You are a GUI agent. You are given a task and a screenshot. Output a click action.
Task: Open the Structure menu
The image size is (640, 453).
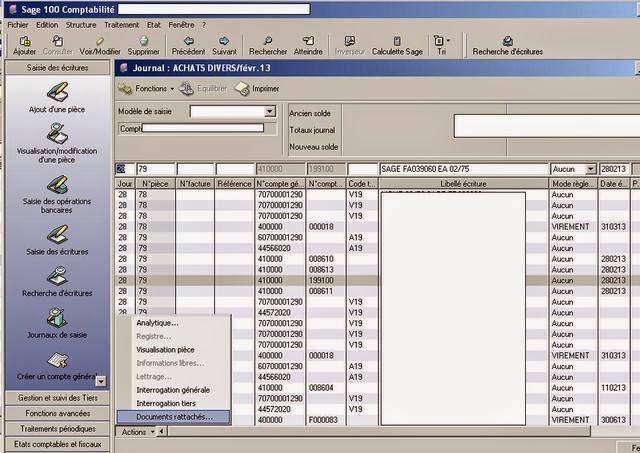coord(81,25)
